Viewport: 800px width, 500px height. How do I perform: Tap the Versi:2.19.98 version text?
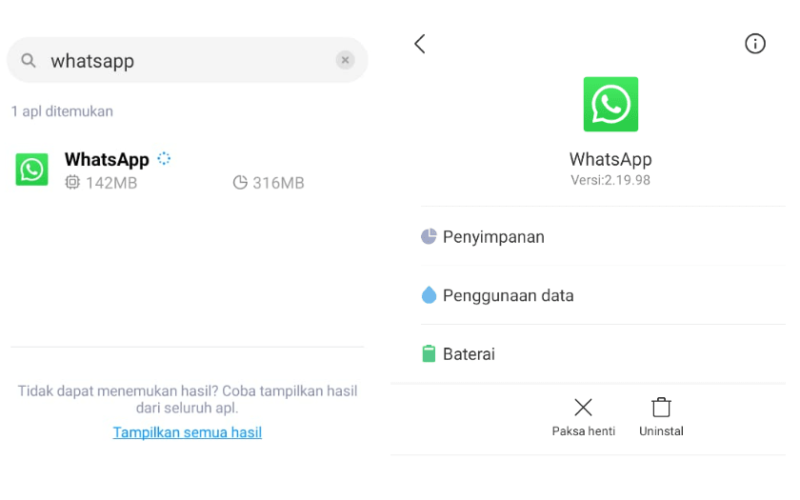611,180
